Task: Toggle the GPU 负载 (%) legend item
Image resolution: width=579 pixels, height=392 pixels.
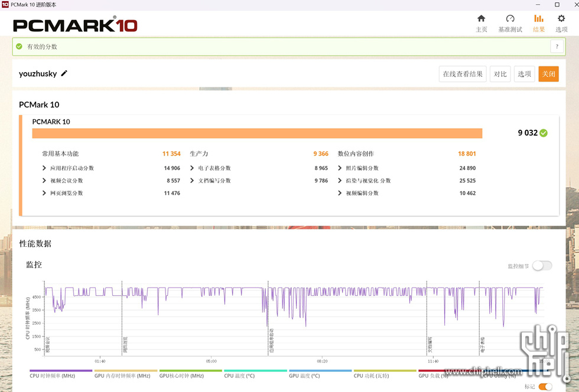Action: click(450, 374)
